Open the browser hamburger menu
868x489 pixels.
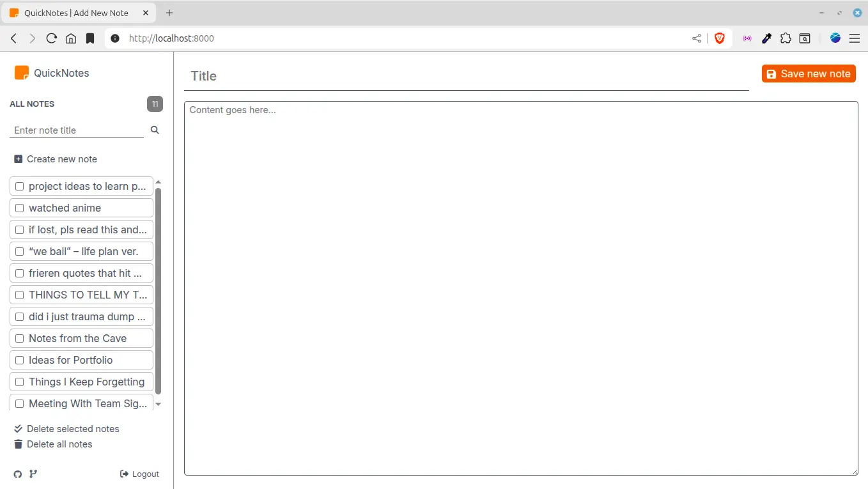(x=855, y=38)
